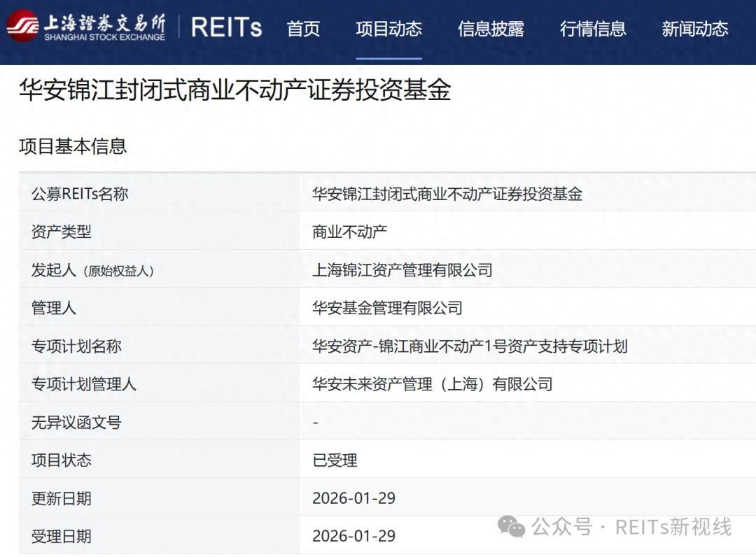Click the Shanghai Stock Exchange logo
The height and width of the screenshot is (557, 756).
coord(91,27)
